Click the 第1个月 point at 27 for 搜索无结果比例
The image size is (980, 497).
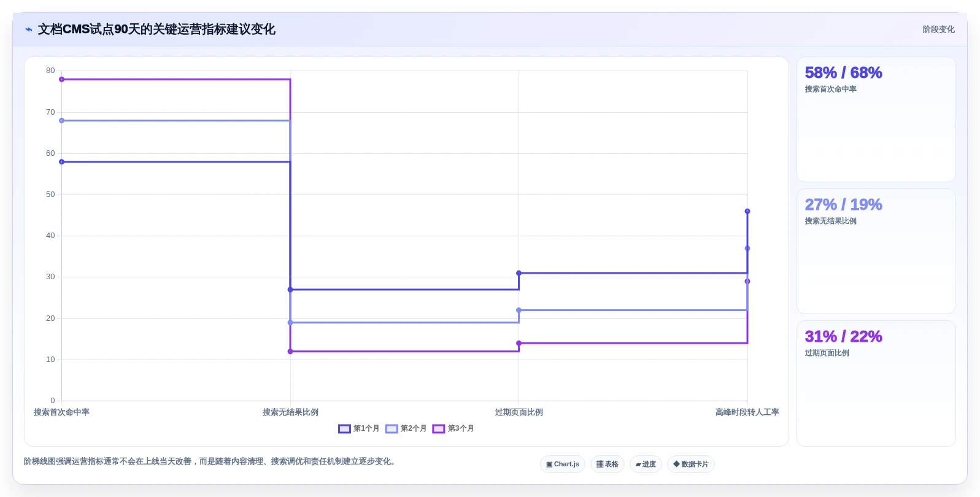coord(290,290)
